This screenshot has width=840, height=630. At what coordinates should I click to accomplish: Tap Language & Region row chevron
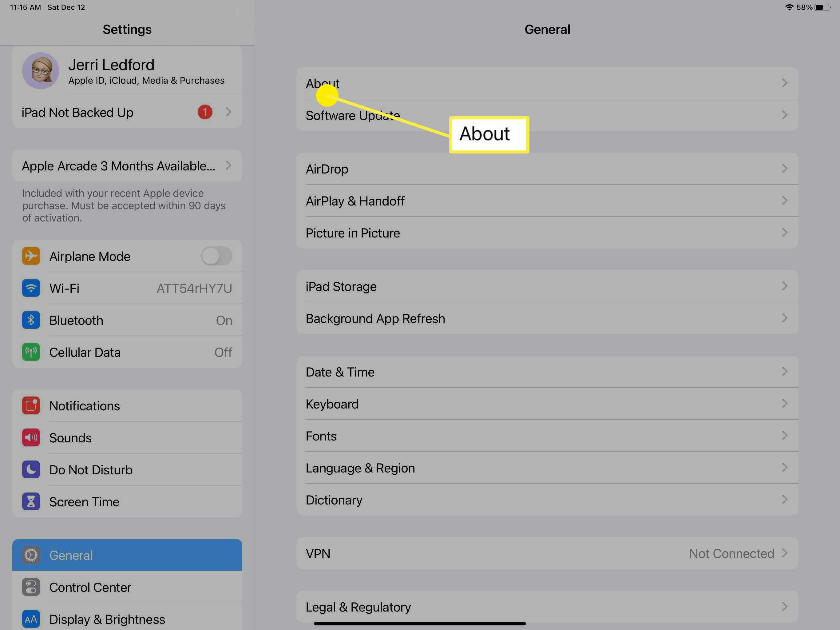pyautogui.click(x=785, y=467)
